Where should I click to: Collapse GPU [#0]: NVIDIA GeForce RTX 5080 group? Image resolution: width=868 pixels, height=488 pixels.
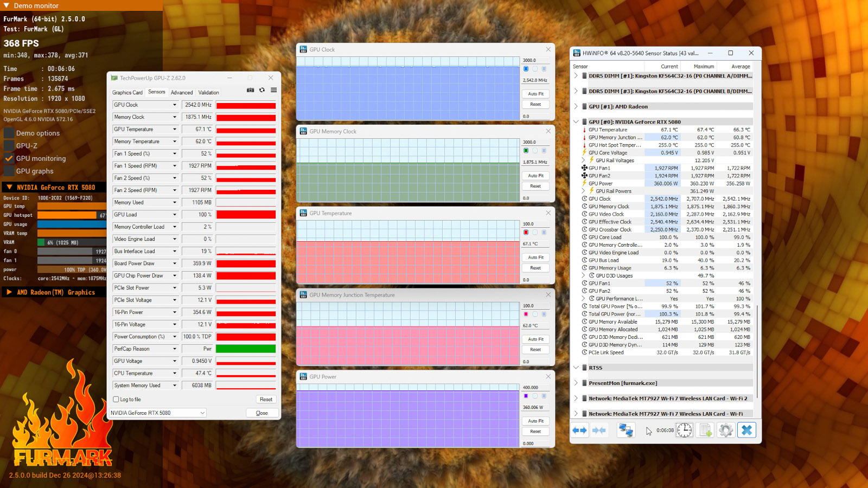tap(576, 122)
